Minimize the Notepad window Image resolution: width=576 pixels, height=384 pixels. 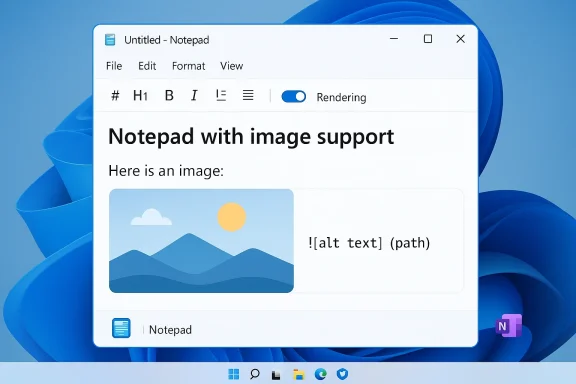point(394,39)
